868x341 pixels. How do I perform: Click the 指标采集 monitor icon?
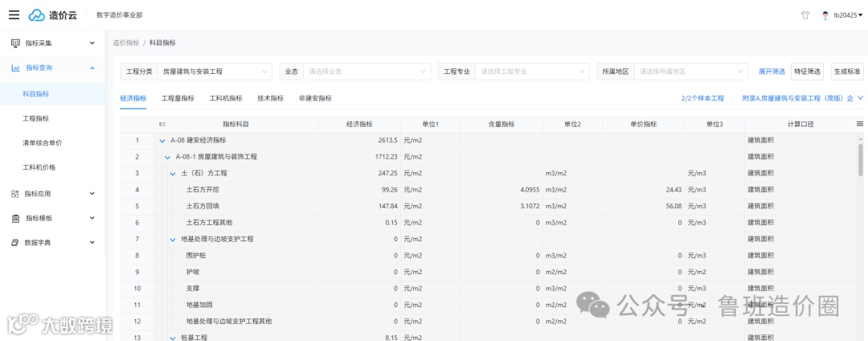[x=15, y=43]
